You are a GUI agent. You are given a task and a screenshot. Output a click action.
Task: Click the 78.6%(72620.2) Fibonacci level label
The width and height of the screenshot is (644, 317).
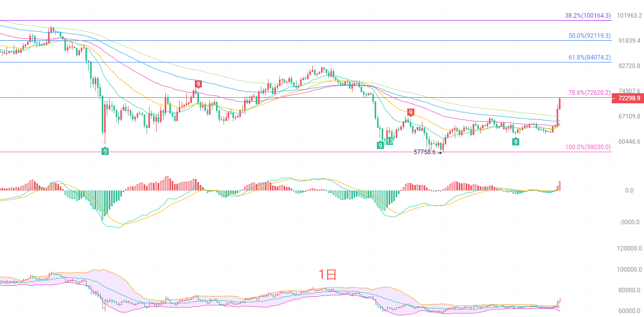pyautogui.click(x=590, y=93)
